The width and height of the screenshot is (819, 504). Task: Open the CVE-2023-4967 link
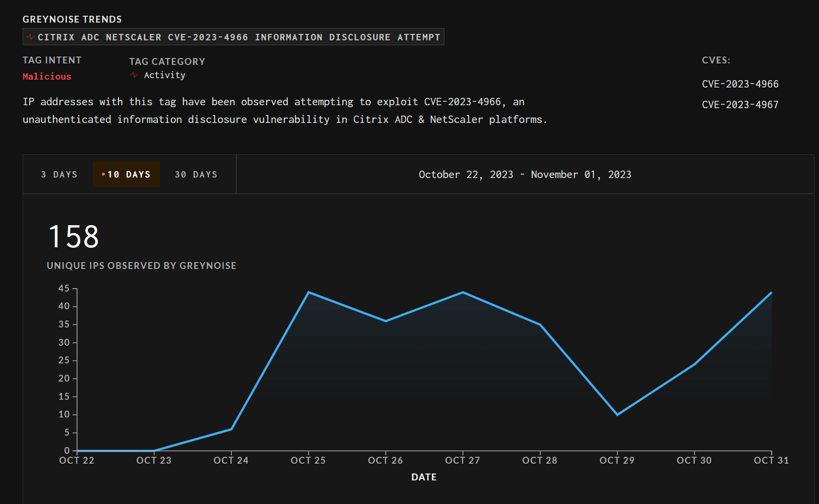(x=740, y=105)
